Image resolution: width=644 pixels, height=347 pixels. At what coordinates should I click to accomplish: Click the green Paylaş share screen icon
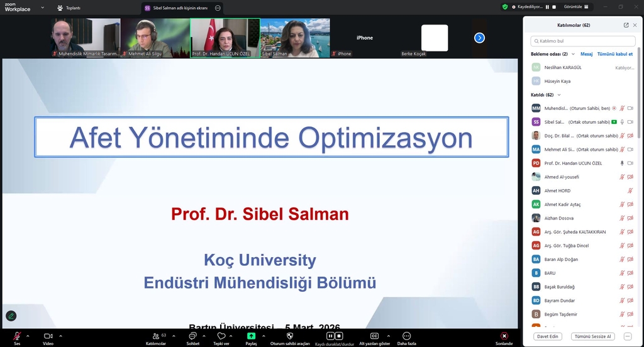[x=251, y=336]
